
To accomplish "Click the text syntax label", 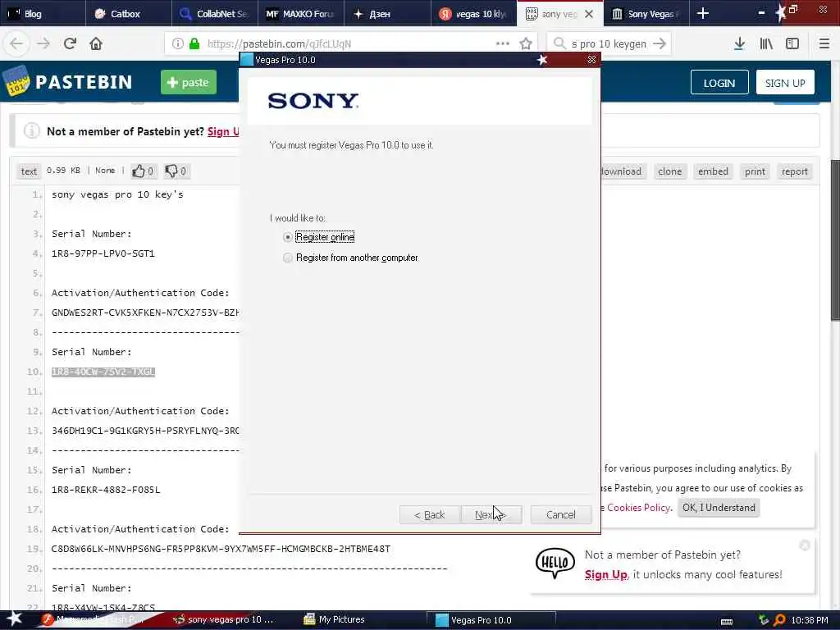I will (x=29, y=171).
